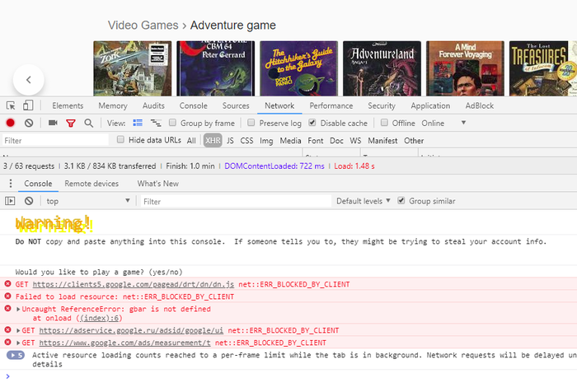Enable the Preserve log checkbox
This screenshot has width=577, height=392.
coord(253,123)
